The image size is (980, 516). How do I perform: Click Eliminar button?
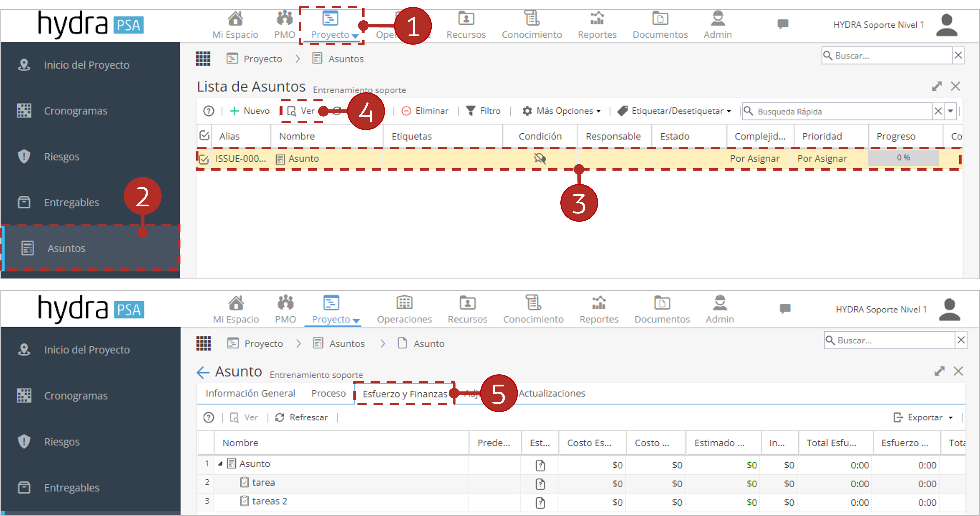(x=425, y=111)
